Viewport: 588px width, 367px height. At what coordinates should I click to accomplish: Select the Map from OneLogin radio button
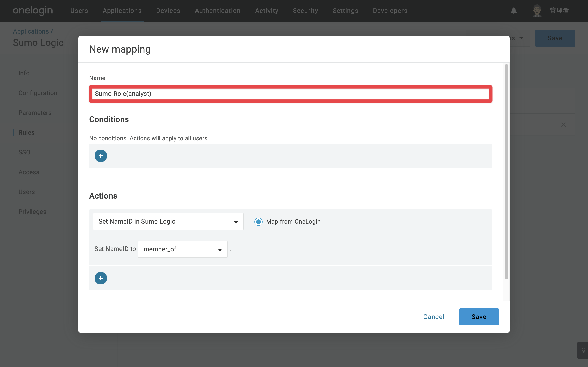click(x=258, y=222)
